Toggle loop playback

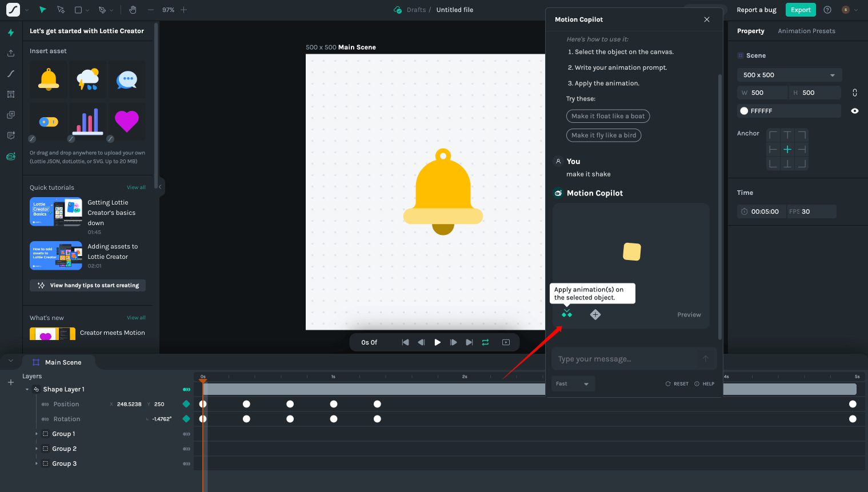click(x=485, y=342)
